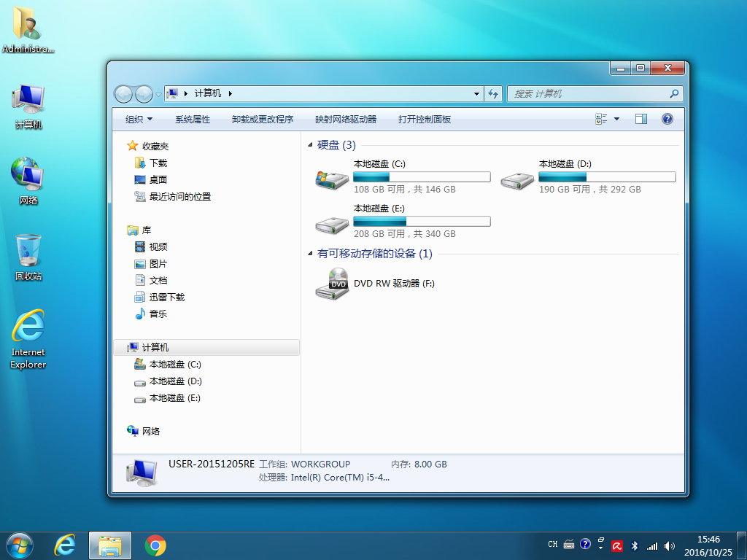Open Administrator folder on the desktop
747x560 pixels.
[28, 29]
